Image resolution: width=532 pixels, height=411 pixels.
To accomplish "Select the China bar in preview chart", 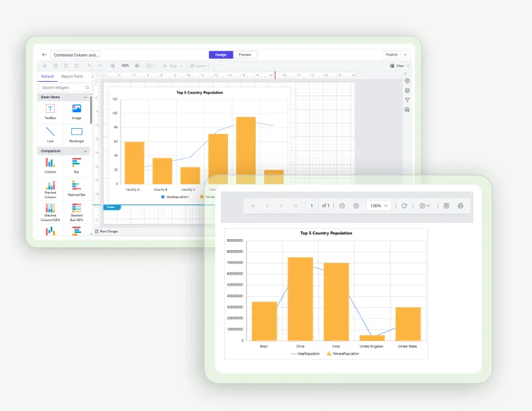I will [300, 299].
